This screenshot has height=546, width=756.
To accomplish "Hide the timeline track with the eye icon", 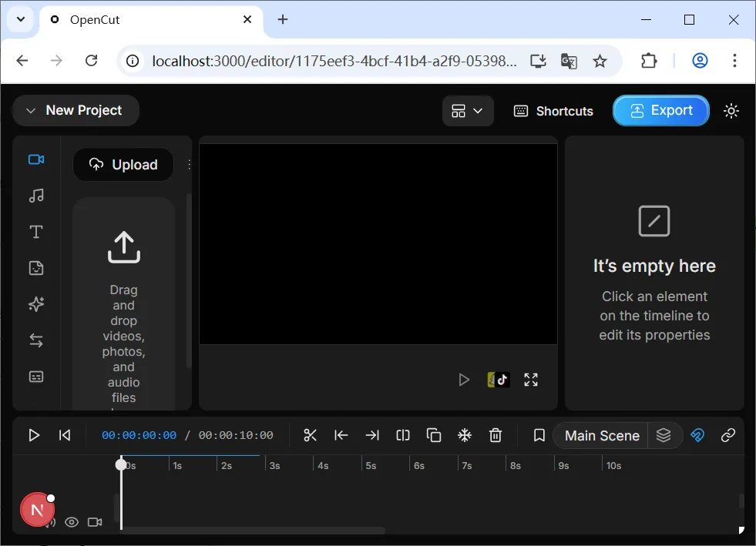I will (x=72, y=521).
